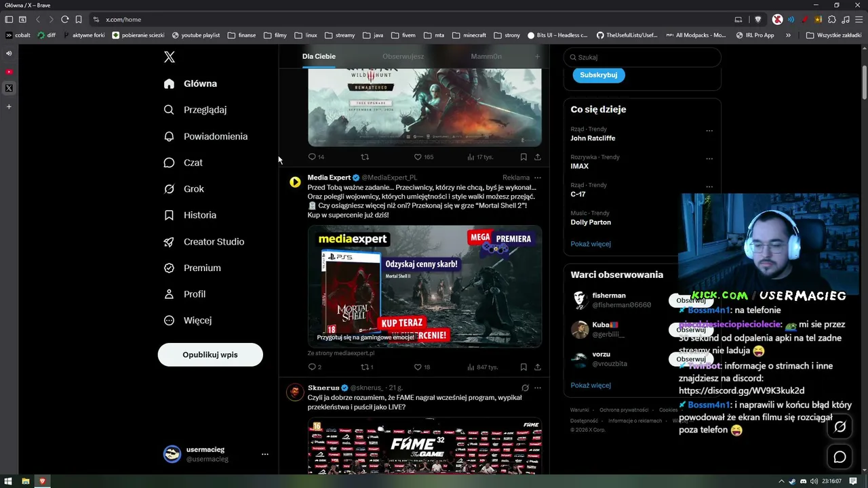
Task: Share the Witcher Wild Hunt post
Action: point(538,157)
